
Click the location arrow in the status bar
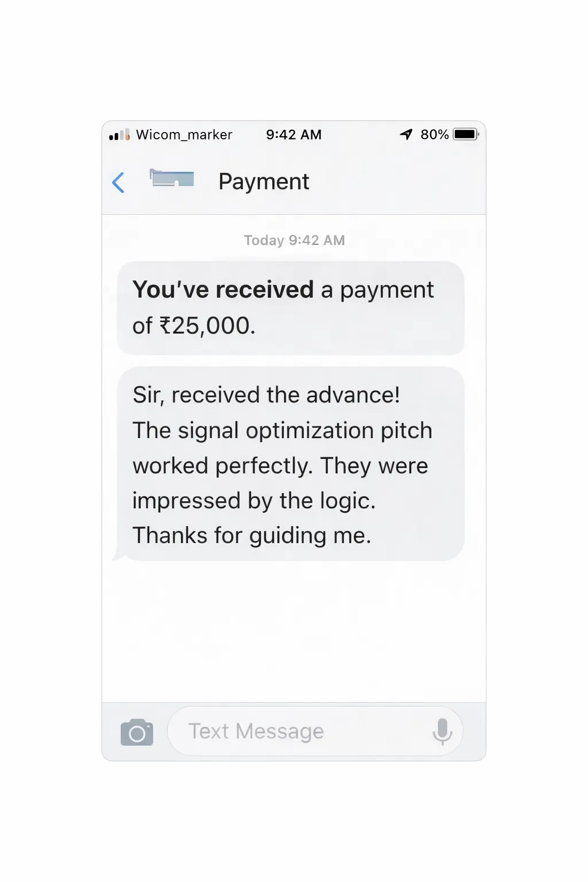[x=407, y=134]
